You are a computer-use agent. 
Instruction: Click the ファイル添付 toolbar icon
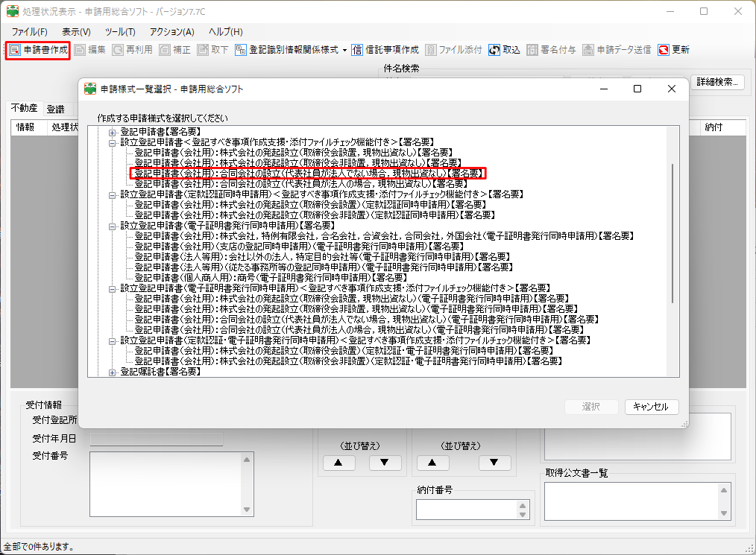pyautogui.click(x=431, y=50)
